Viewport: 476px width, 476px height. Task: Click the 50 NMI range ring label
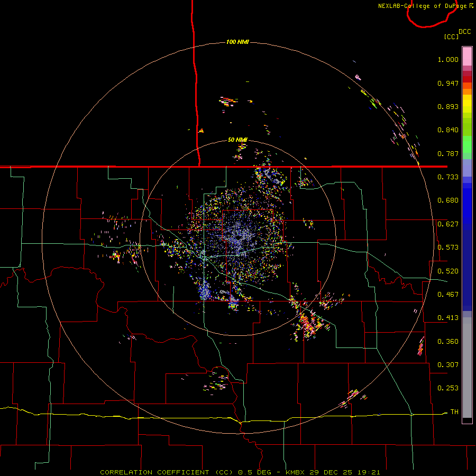click(x=237, y=140)
